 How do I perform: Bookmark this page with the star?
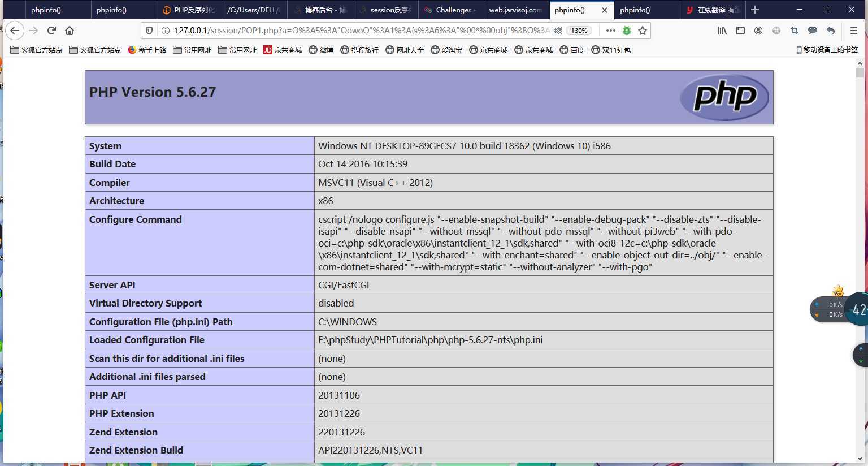pyautogui.click(x=643, y=31)
